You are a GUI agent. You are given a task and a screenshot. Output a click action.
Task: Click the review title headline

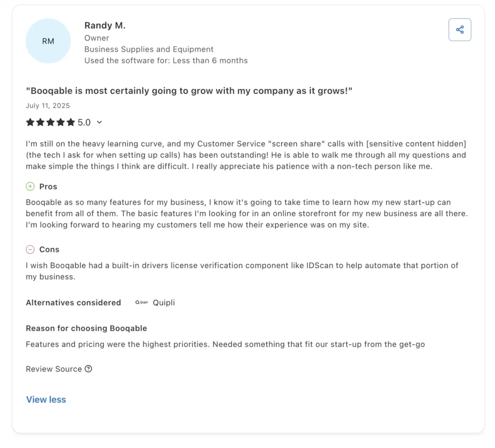pos(189,91)
